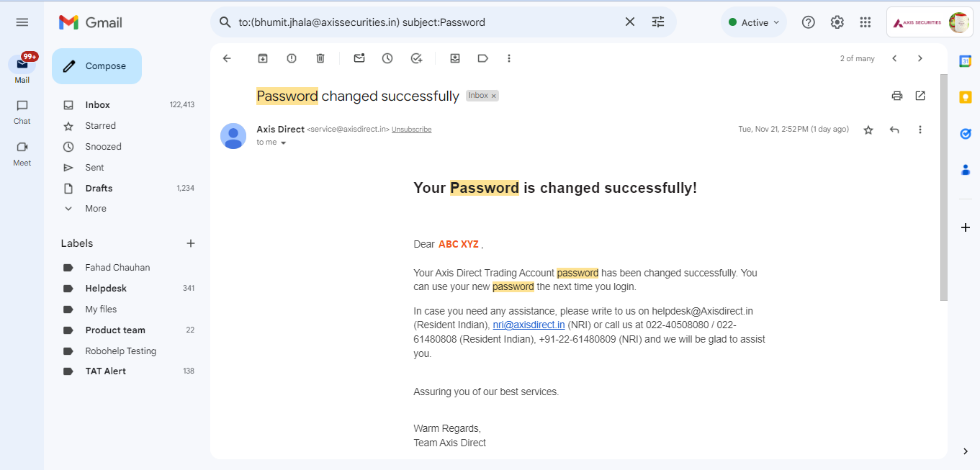This screenshot has width=980, height=470.
Task: Reply to Axis Direct email
Action: tap(894, 130)
